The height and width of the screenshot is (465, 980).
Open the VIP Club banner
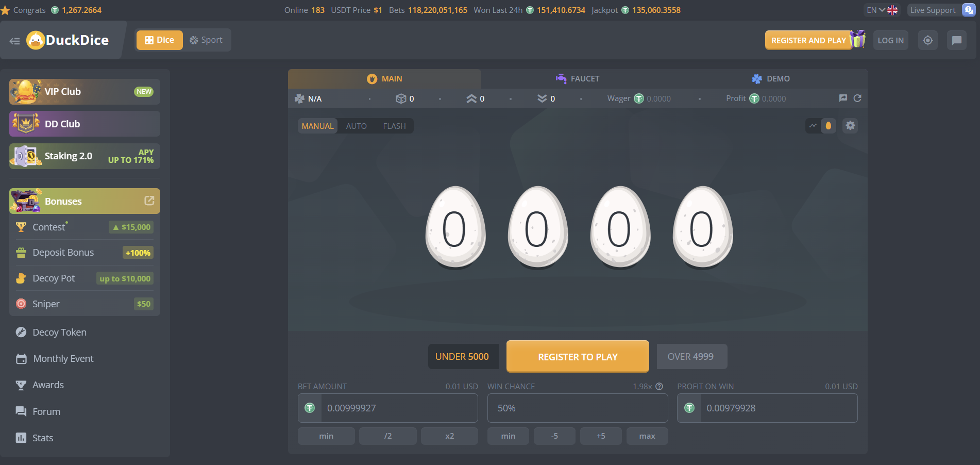(x=85, y=92)
